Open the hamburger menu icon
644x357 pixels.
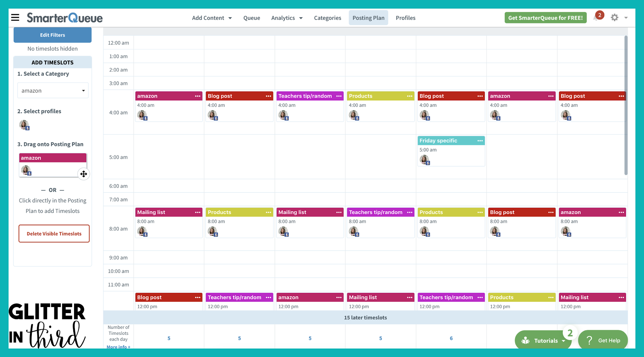(x=15, y=17)
